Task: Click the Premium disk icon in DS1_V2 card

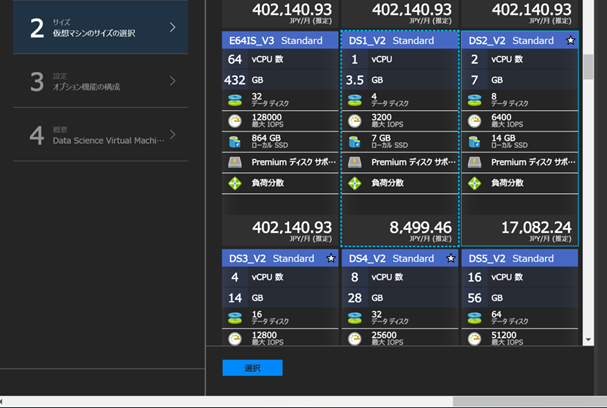Action: [355, 162]
